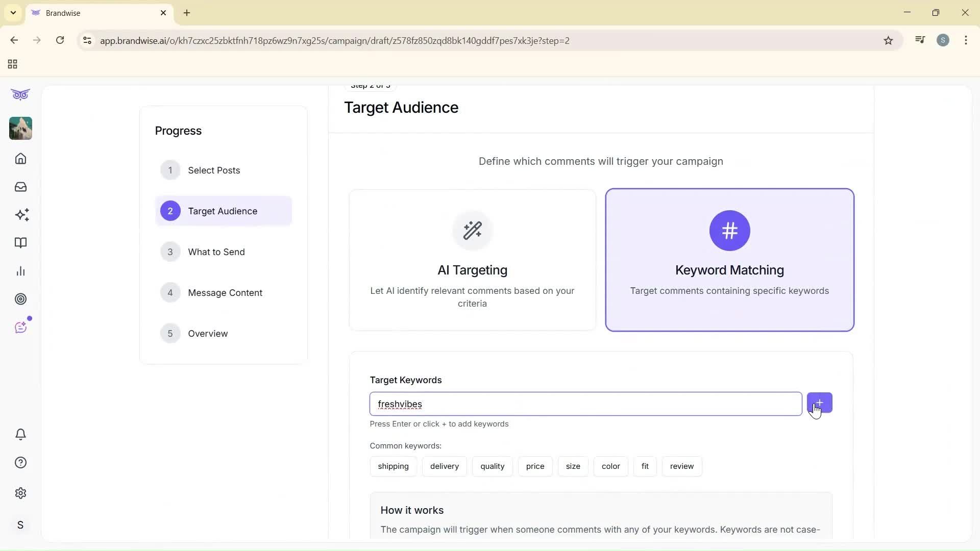Screen dimensions: 980x551
Task: Add the shipping keyword chip
Action: [x=393, y=466]
